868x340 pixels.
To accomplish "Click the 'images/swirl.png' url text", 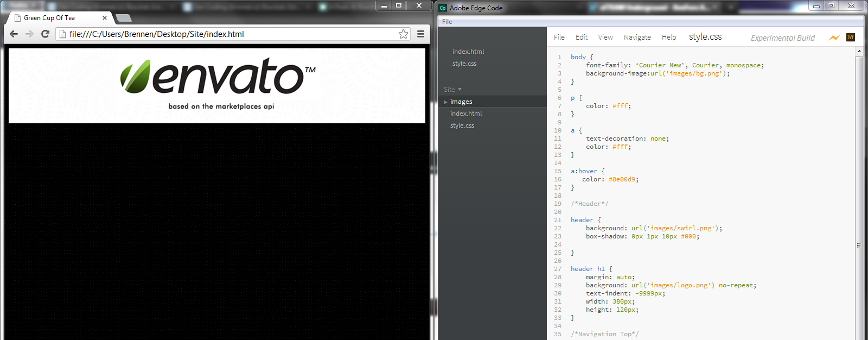I will (x=681, y=228).
